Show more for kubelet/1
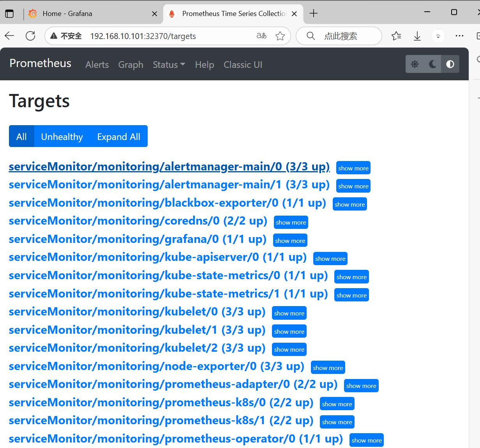Viewport: 480px width, 448px height. pyautogui.click(x=289, y=331)
